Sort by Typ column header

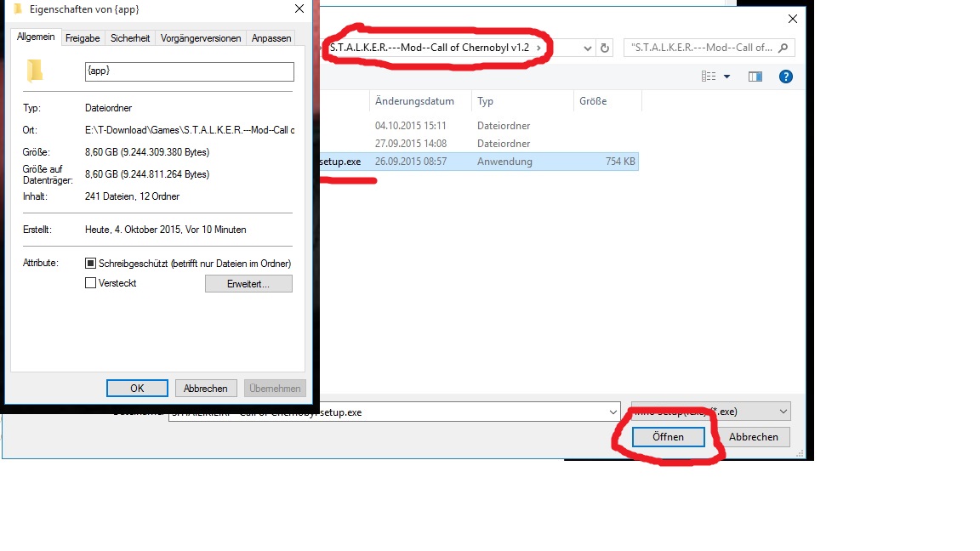click(522, 101)
